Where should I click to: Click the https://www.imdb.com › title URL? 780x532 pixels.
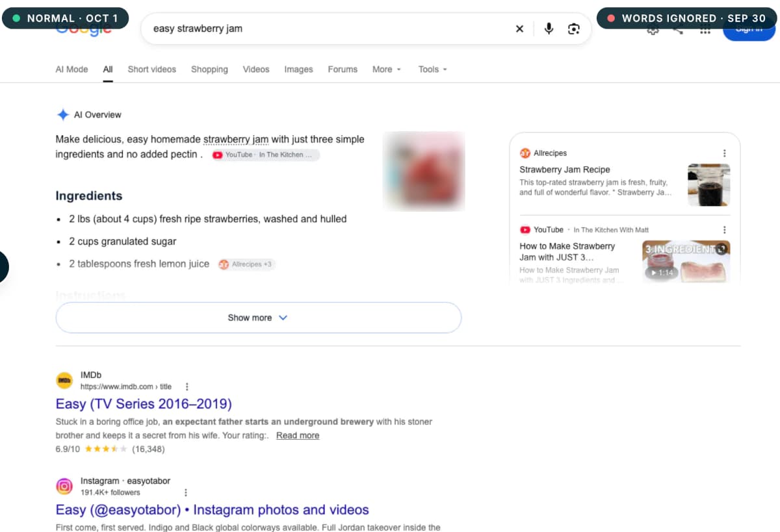coord(126,386)
